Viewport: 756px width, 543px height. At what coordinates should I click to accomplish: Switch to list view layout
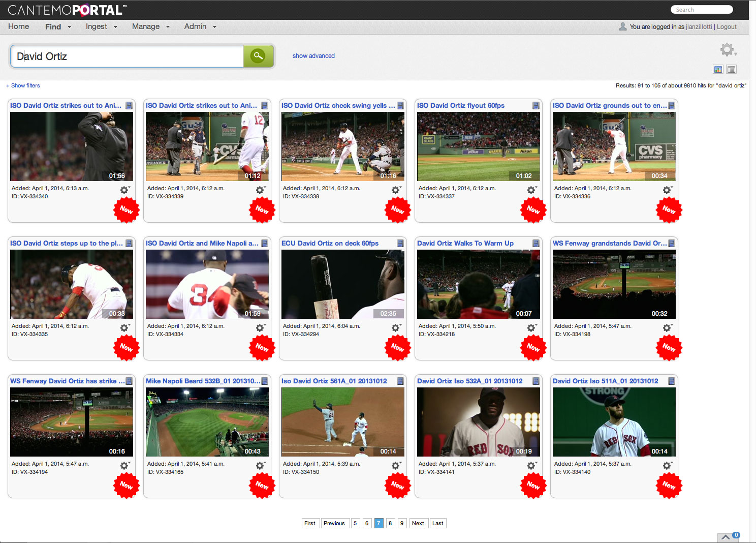(731, 70)
